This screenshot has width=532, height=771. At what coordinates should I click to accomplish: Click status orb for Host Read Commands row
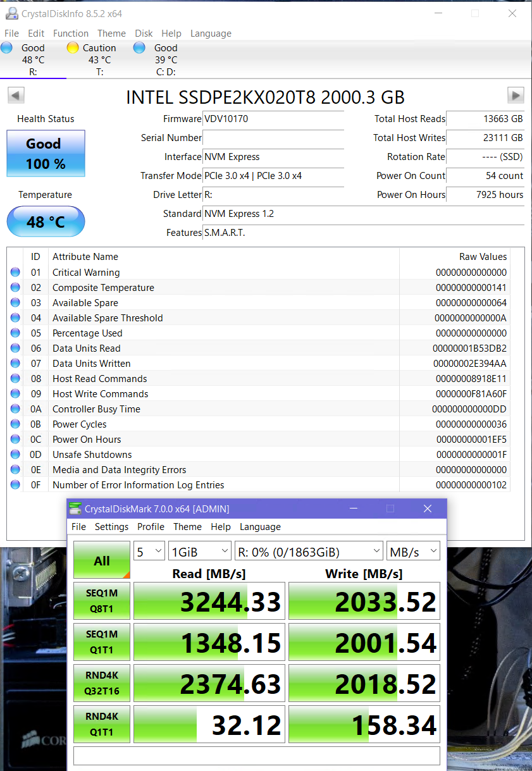coord(15,379)
